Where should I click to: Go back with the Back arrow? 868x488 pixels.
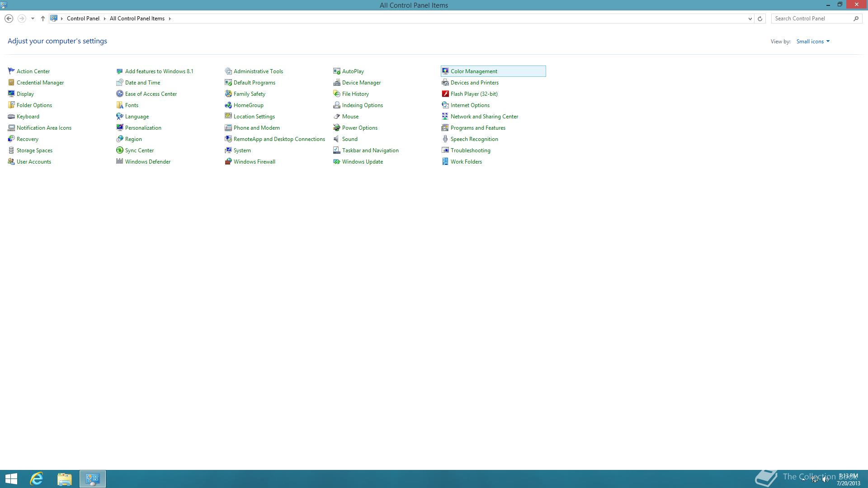pos(9,19)
